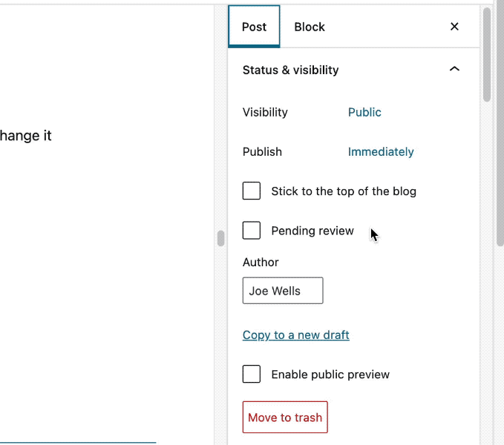
Task: Collapse the Status & visibility chevron
Action: (x=454, y=70)
